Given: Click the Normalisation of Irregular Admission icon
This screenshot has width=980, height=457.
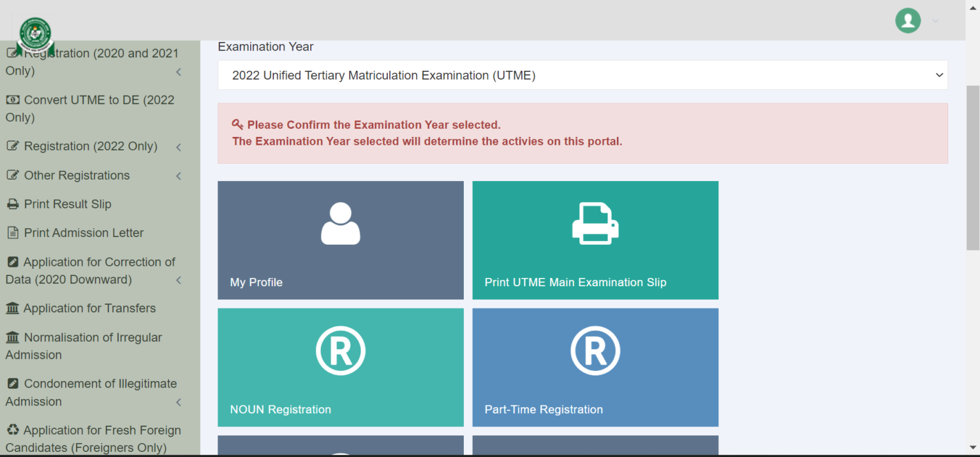Looking at the screenshot, I should (x=14, y=337).
